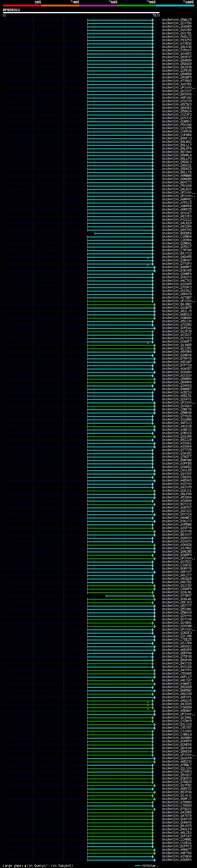Image resolution: width=197 pixels, height=868 pixels.
Task: Click the query end position label 513
Action: click(x=155, y=15)
